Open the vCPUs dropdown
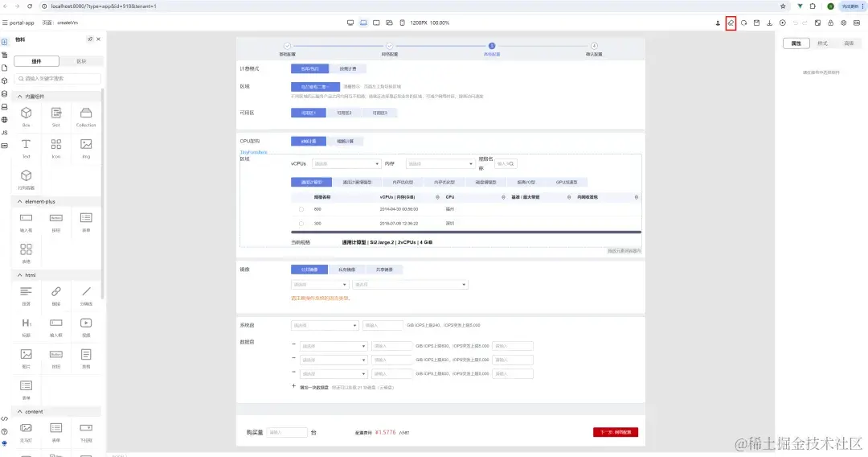Image resolution: width=868 pixels, height=457 pixels. [346, 164]
